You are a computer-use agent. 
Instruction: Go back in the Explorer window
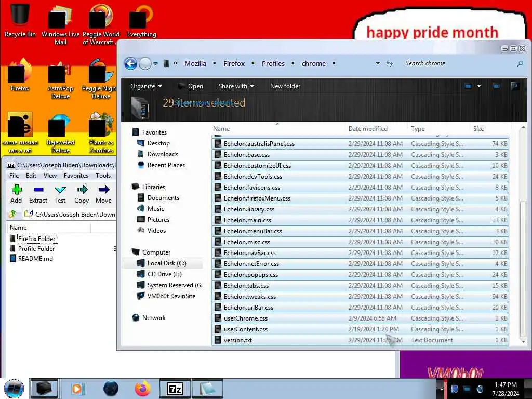point(130,63)
